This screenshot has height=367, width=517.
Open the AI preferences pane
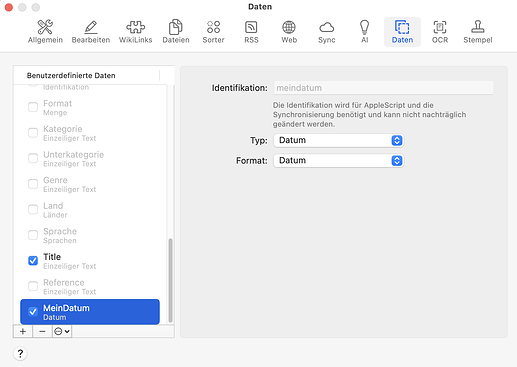(364, 32)
